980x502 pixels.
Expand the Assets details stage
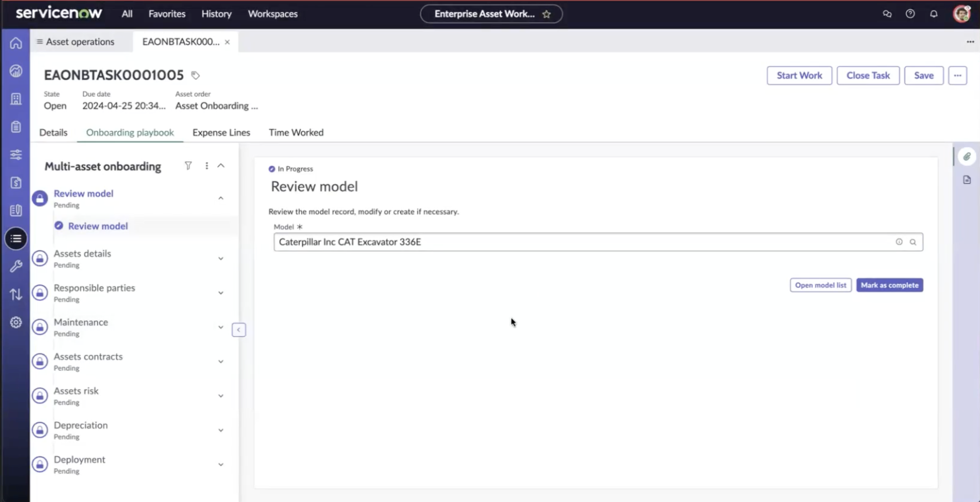coord(221,259)
